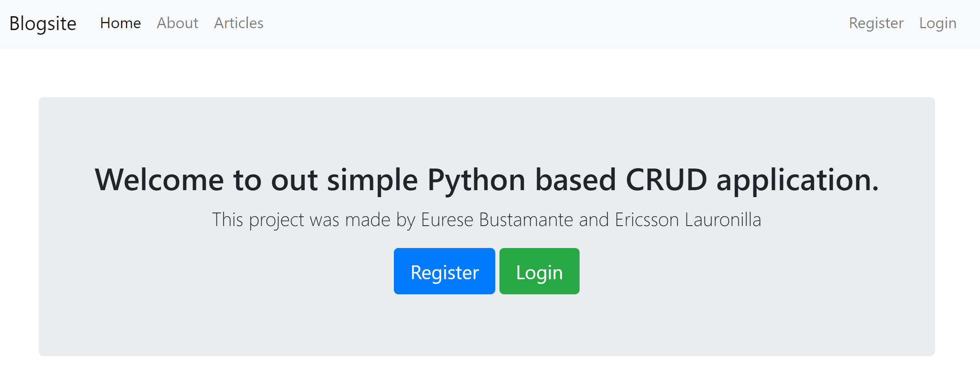Go to About via the navbar
The width and height of the screenshot is (980, 383).
(x=177, y=23)
